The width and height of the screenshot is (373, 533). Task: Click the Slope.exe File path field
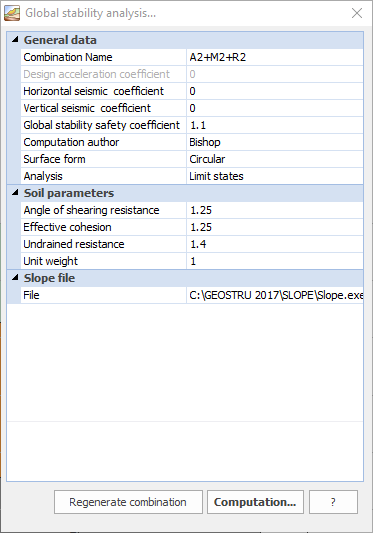point(275,295)
